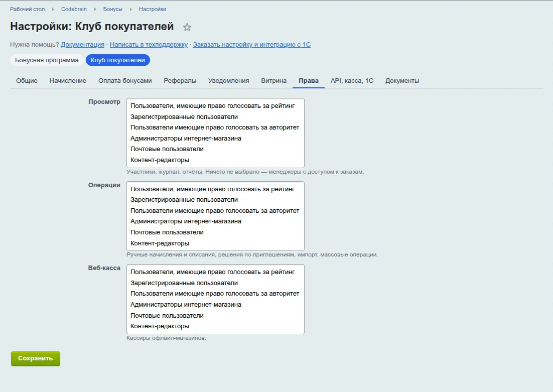Screen dimensions: 553x392
Task: Select Администраторы интернет-магазина in Операции list
Action: [215, 221]
